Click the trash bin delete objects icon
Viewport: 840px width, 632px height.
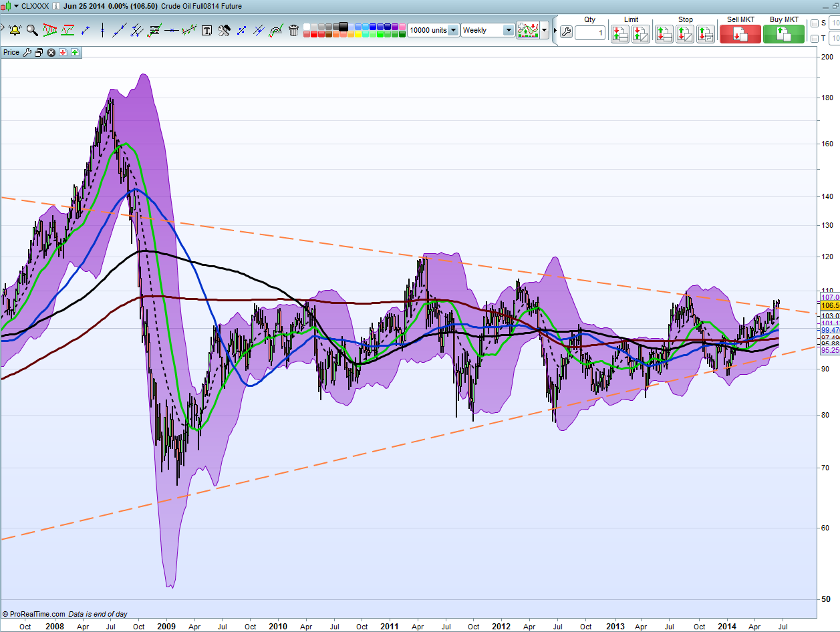pyautogui.click(x=293, y=30)
